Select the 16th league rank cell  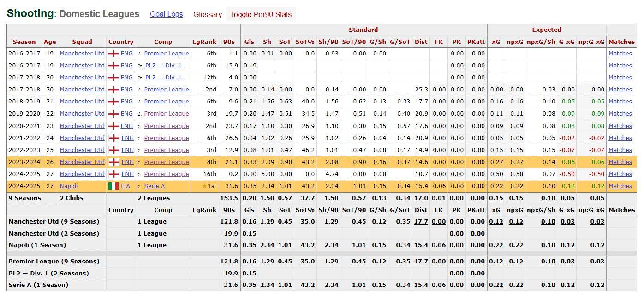[210, 174]
